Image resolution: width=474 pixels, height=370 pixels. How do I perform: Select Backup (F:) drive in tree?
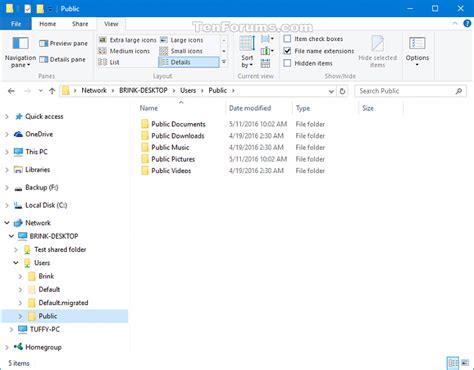36,187
